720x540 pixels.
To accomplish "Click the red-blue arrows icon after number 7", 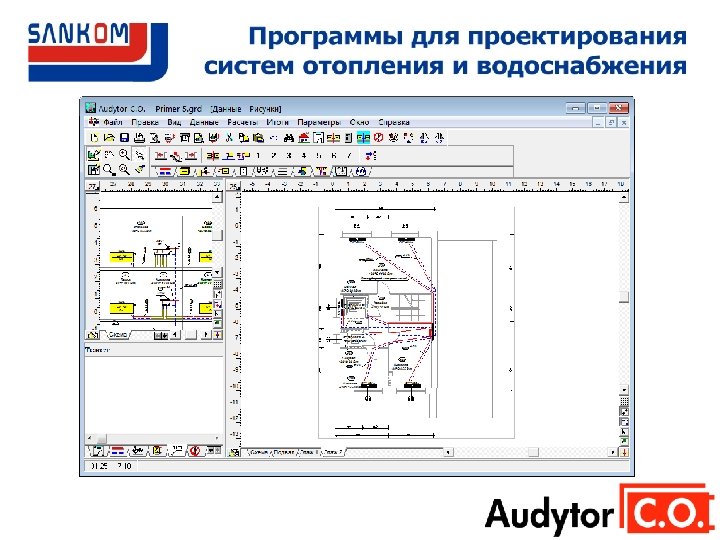I will [x=370, y=155].
